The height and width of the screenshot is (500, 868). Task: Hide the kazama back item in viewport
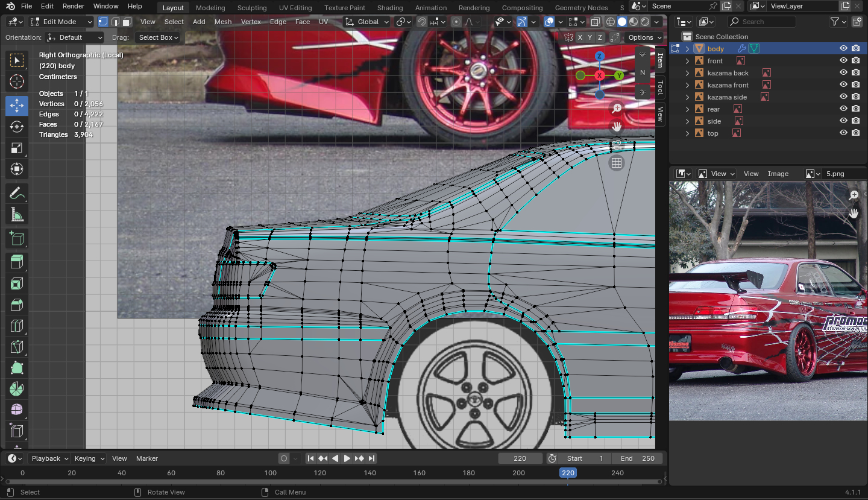pos(844,73)
